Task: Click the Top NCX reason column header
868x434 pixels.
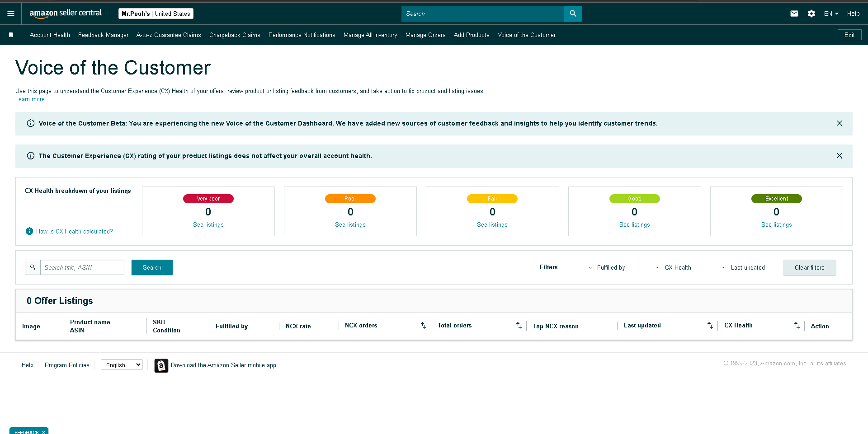Action: [556, 326]
